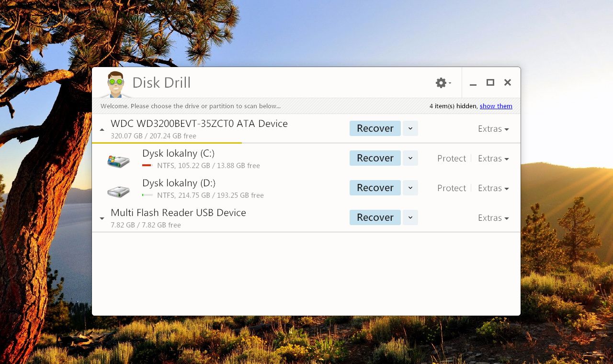
Task: Close the Disk Drill window
Action: [x=508, y=82]
